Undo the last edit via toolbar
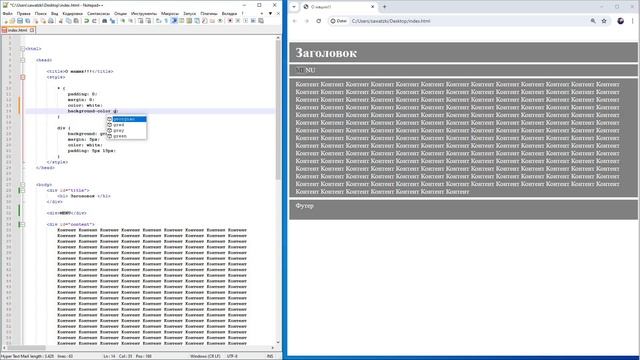 click(x=87, y=21)
